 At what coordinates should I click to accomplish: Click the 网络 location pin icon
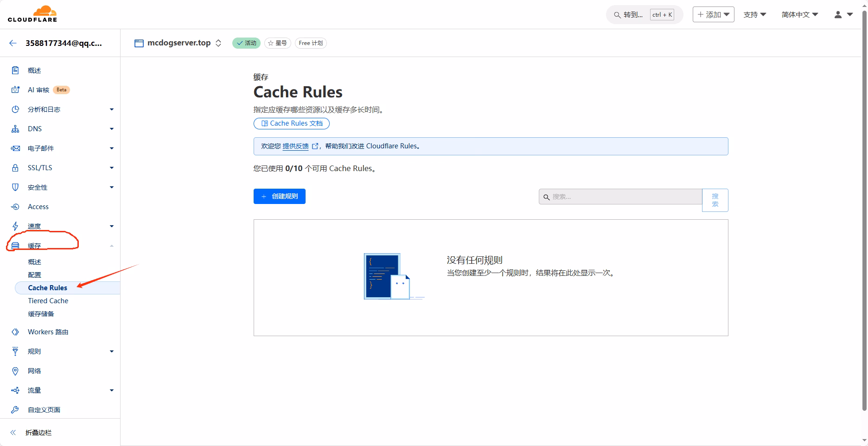(x=15, y=371)
